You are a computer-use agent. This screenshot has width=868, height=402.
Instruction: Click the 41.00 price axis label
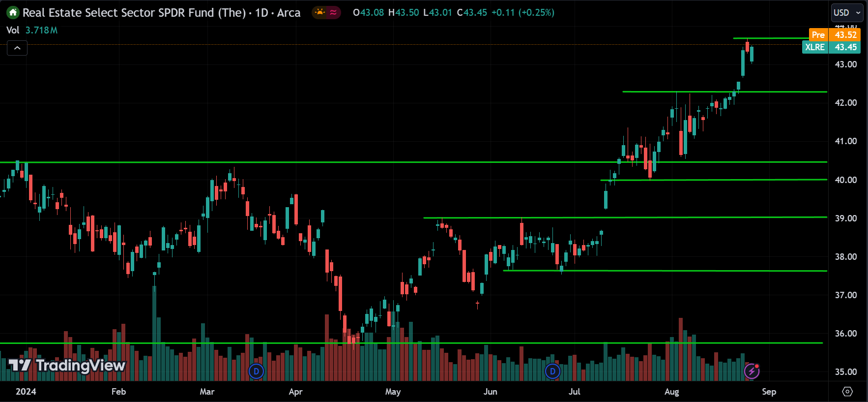pyautogui.click(x=846, y=141)
